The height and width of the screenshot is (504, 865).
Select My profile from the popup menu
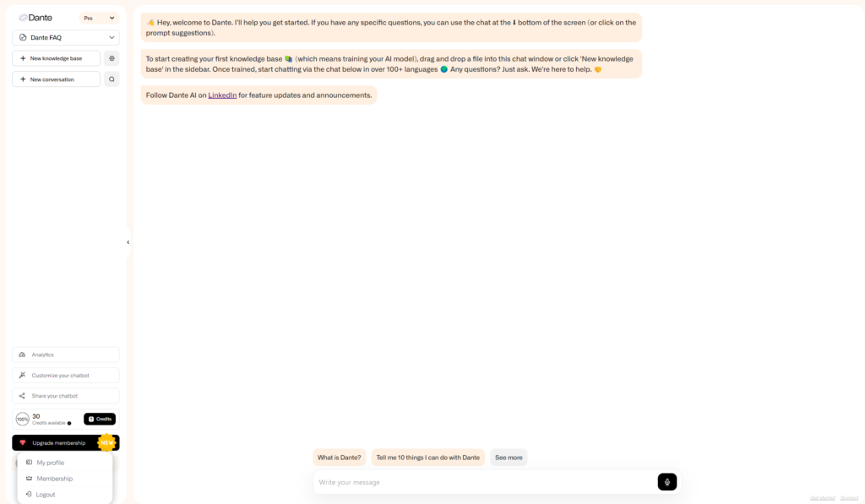64,462
